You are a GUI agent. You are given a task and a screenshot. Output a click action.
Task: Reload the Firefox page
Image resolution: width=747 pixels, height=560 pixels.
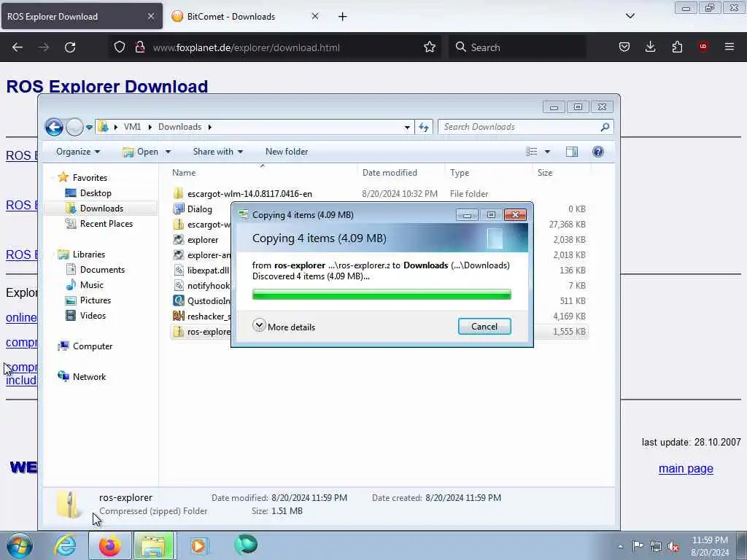point(70,47)
